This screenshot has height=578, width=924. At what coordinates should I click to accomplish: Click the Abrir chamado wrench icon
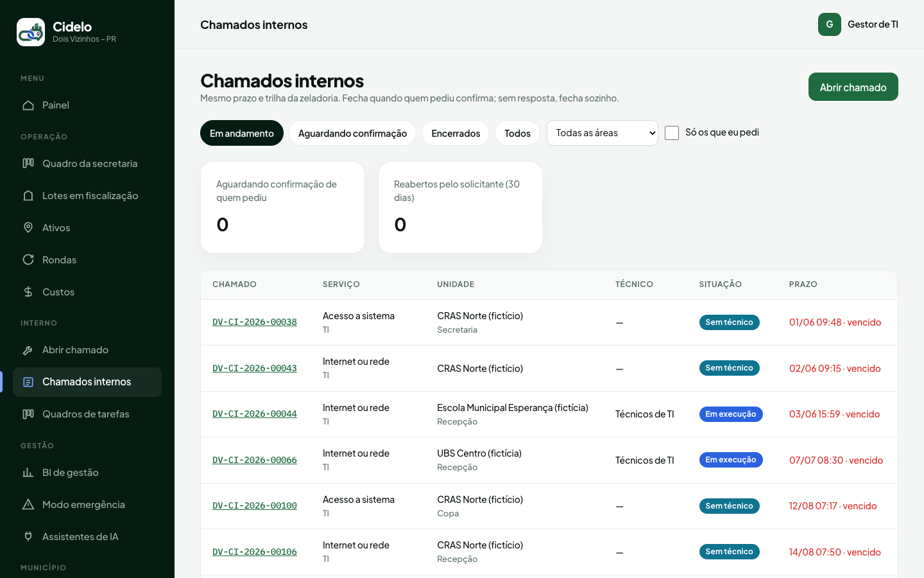pos(28,350)
